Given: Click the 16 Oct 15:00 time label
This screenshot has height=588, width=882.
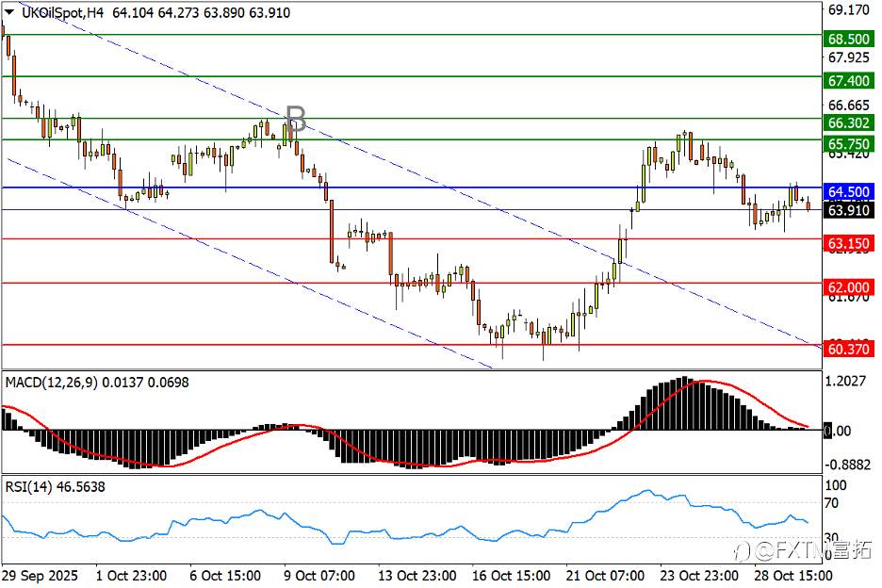Looking at the screenshot, I should click(x=512, y=576).
